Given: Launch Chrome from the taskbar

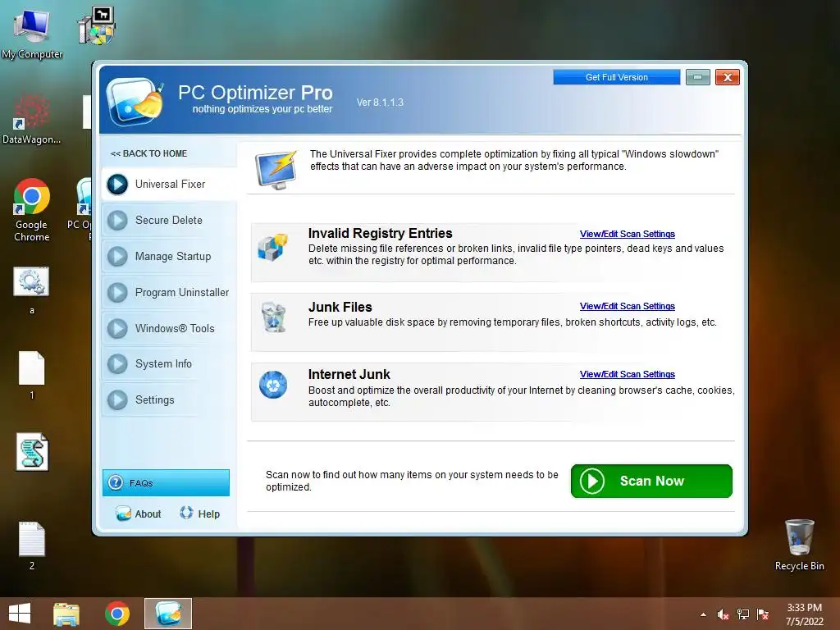Looking at the screenshot, I should (116, 614).
